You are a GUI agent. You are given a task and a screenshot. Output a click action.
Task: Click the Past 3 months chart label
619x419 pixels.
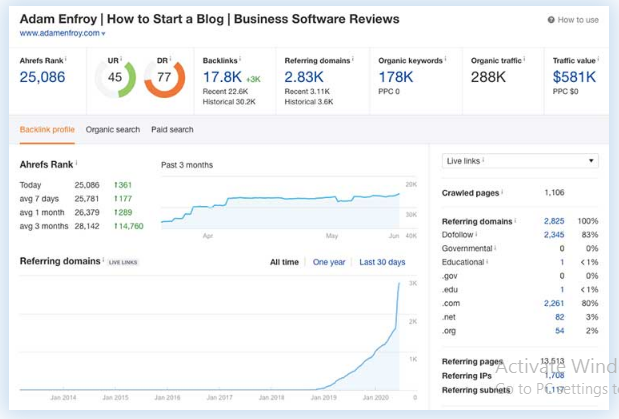coord(187,165)
